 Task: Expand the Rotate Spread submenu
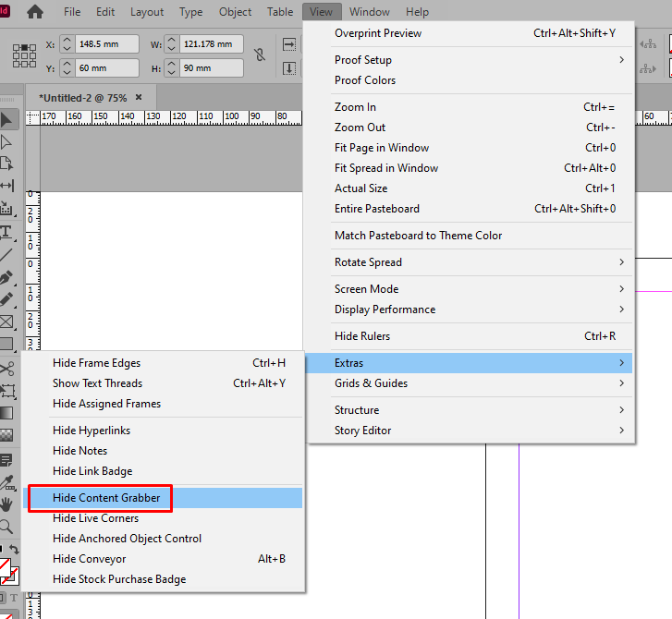(x=470, y=262)
